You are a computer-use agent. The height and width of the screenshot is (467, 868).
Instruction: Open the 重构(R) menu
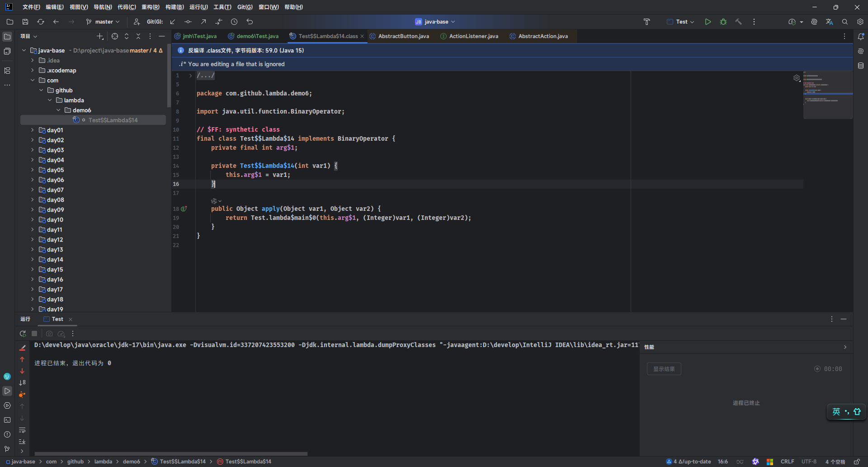point(150,7)
